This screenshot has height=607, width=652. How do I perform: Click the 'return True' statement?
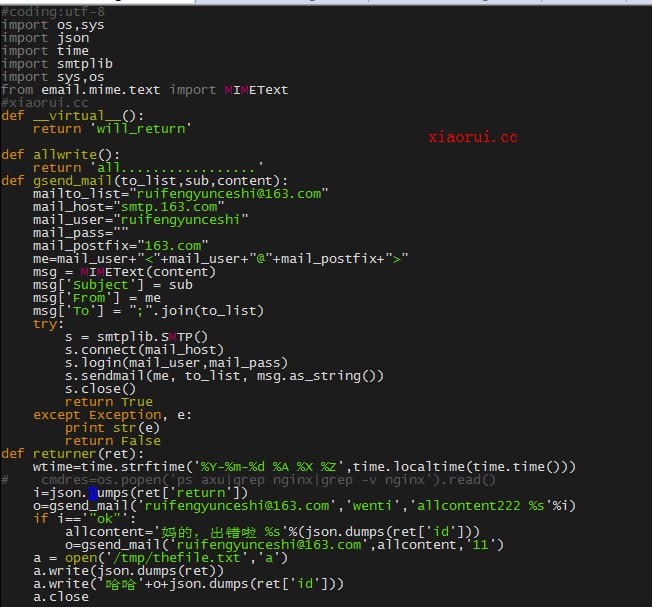pos(109,401)
